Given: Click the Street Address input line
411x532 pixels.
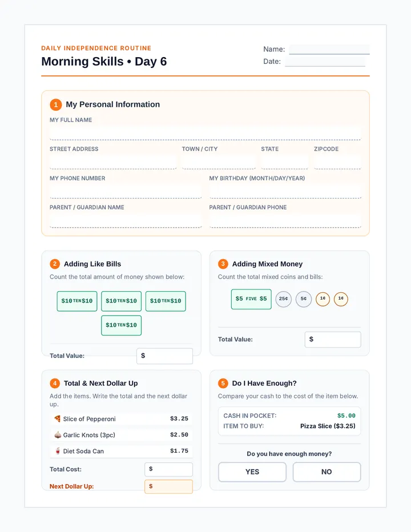Looking at the screenshot, I should click(x=113, y=163).
